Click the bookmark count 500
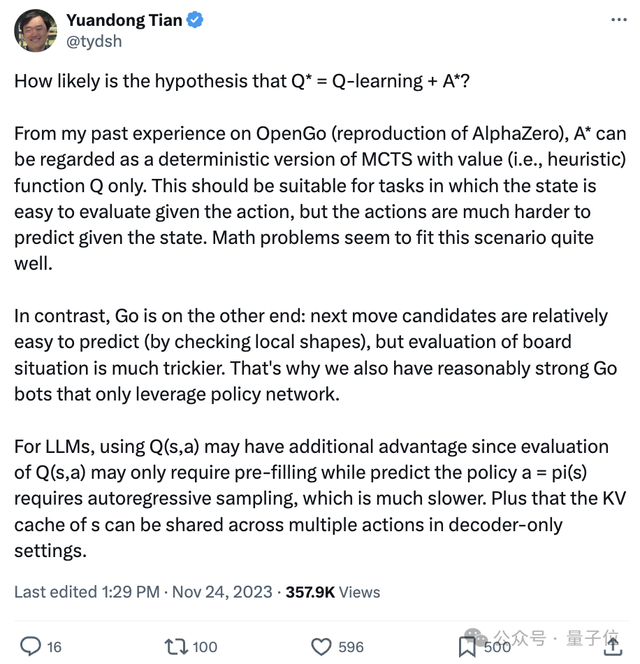The width and height of the screenshot is (640, 664). click(x=497, y=647)
